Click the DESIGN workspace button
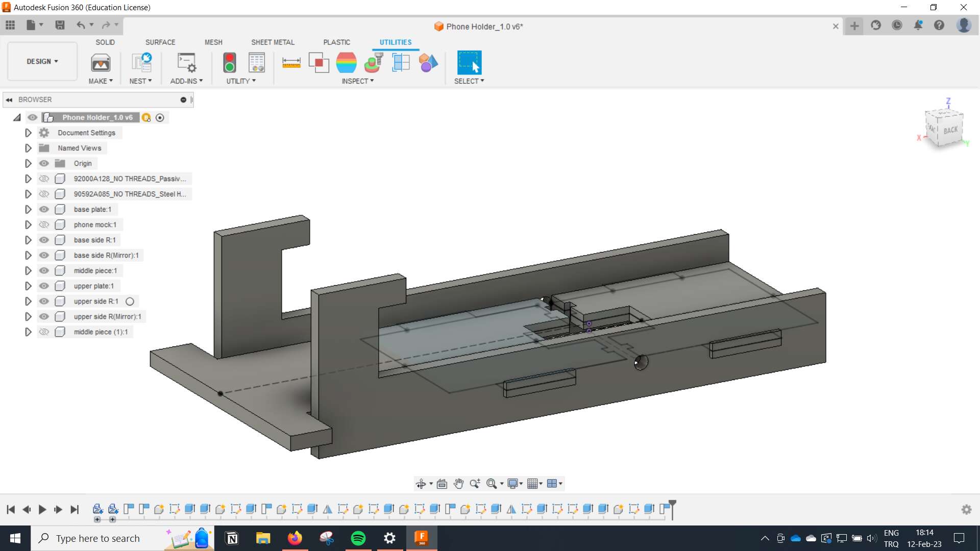 tap(42, 61)
